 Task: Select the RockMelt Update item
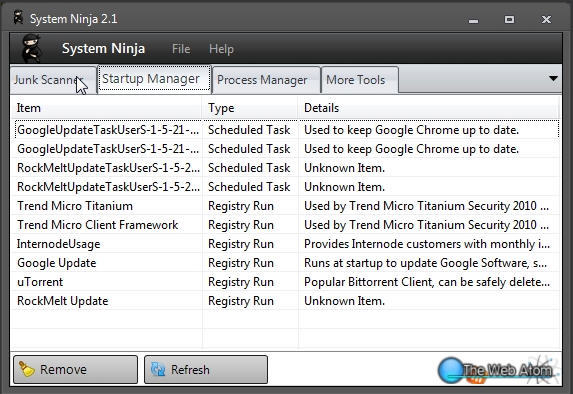coord(62,301)
